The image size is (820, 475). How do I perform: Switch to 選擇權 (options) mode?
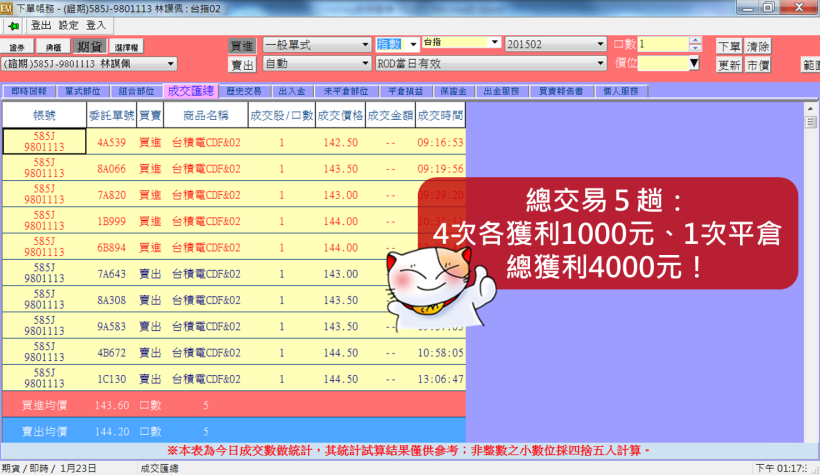(x=128, y=46)
